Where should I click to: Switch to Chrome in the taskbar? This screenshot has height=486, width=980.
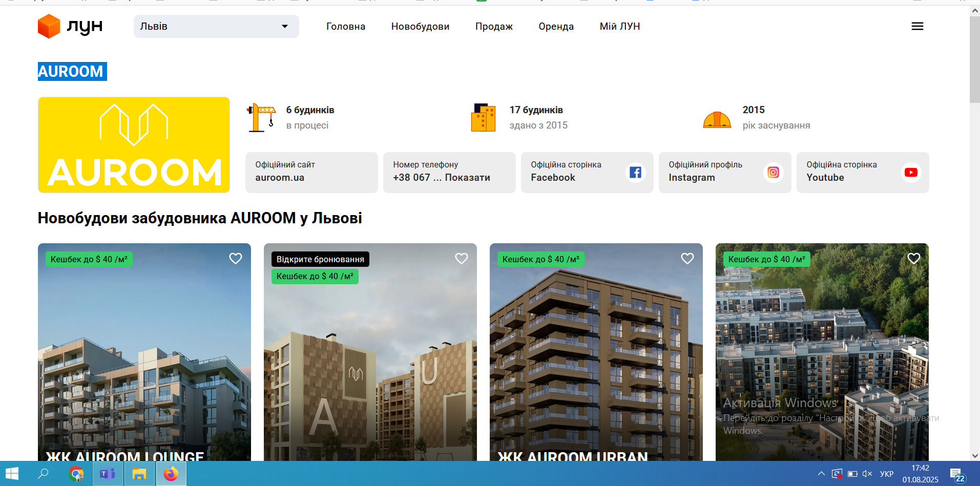76,474
